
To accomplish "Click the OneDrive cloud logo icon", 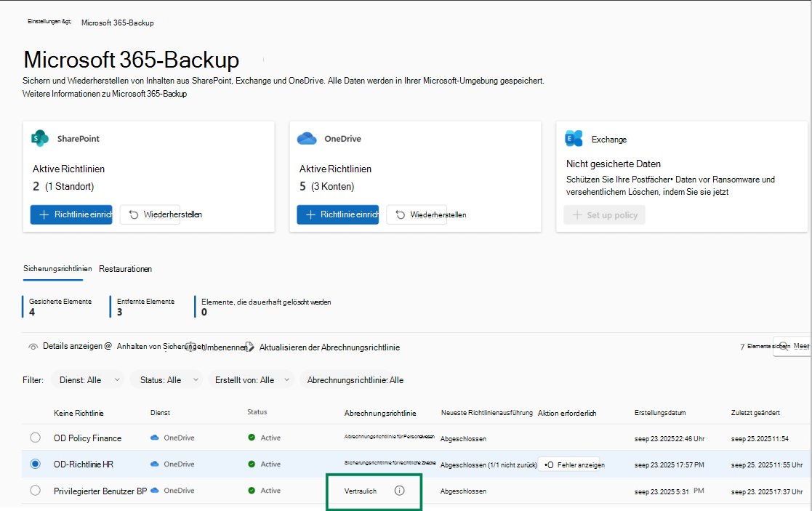I will pos(307,138).
